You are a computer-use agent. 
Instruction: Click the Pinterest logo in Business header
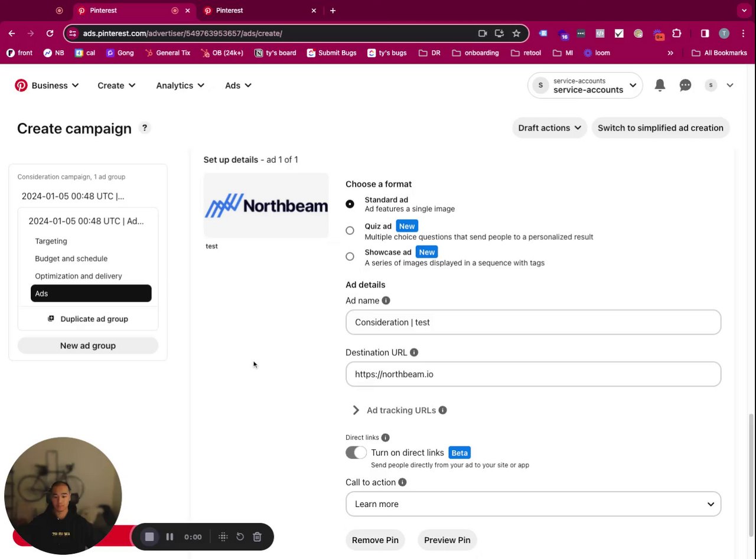(21, 86)
